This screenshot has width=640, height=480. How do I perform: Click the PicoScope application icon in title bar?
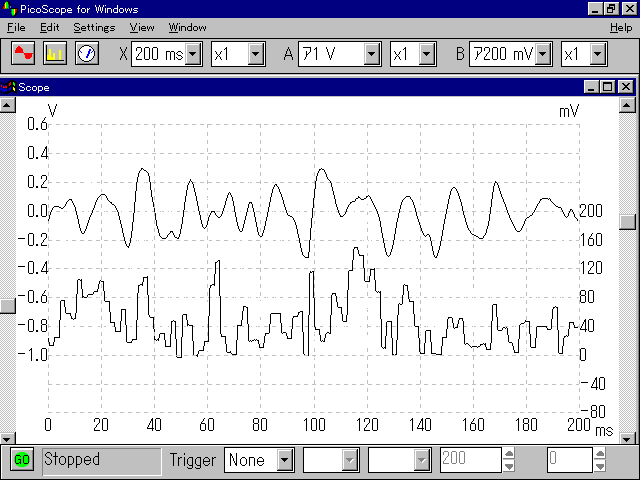pyautogui.click(x=9, y=8)
